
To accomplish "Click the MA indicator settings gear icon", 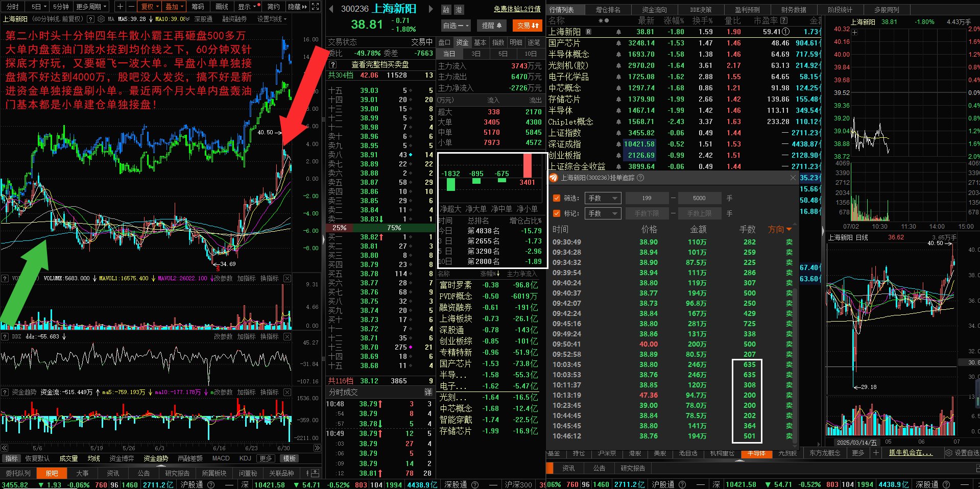I will (101, 19).
